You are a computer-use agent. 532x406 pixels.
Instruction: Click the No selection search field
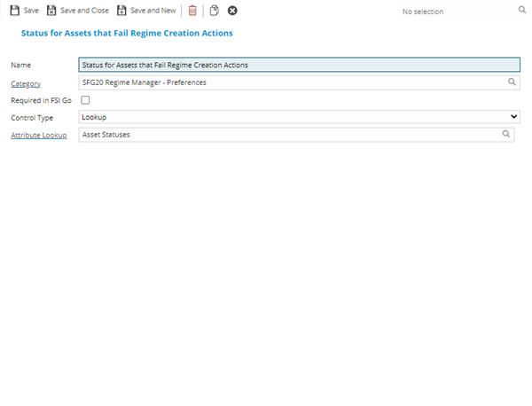452,12
